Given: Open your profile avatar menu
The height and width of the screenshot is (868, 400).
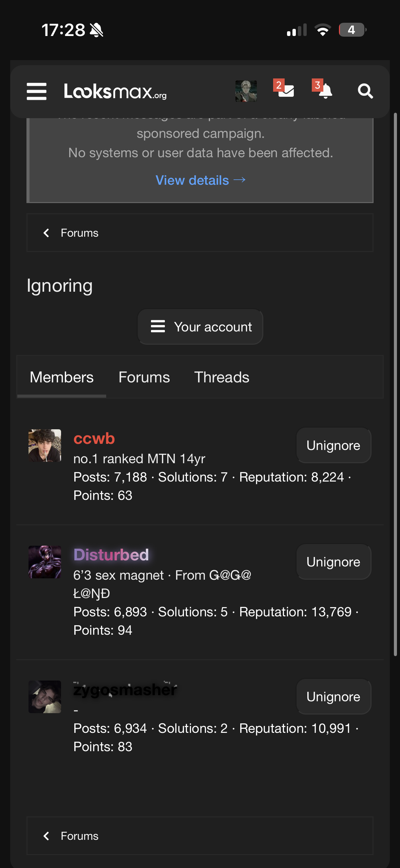Looking at the screenshot, I should pos(246,91).
